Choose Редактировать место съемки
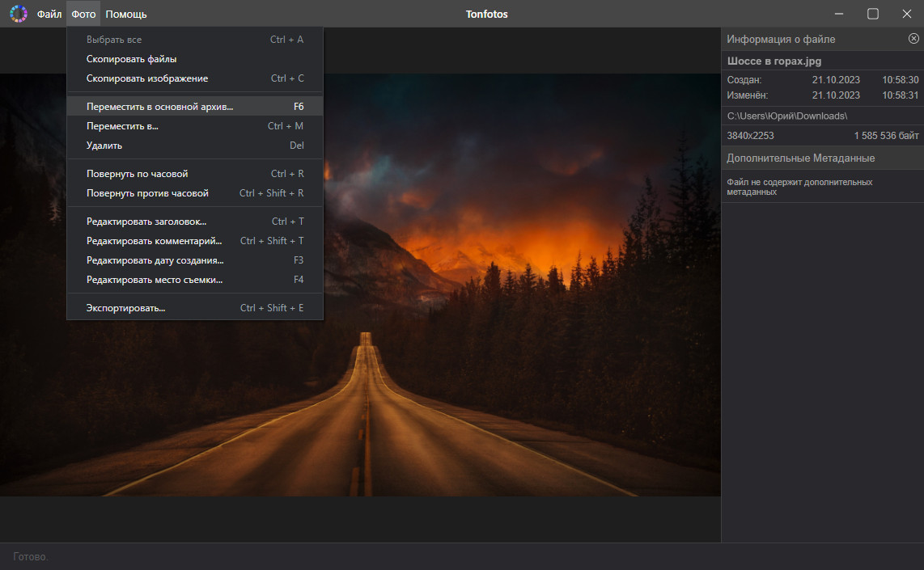The image size is (924, 570). click(x=155, y=280)
